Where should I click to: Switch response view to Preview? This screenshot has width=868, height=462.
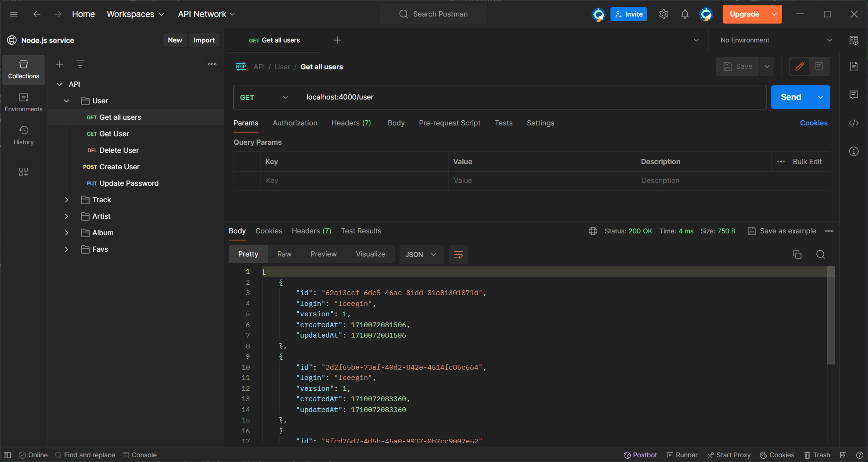[324, 254]
